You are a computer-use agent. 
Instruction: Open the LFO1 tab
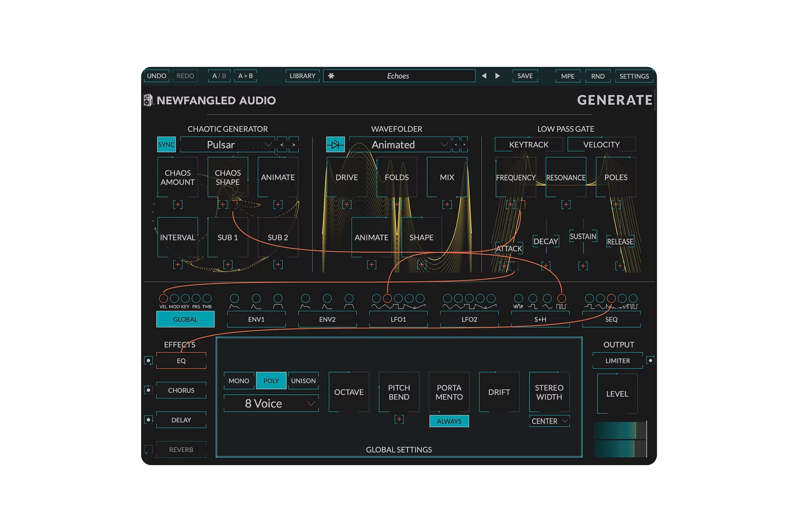[398, 319]
